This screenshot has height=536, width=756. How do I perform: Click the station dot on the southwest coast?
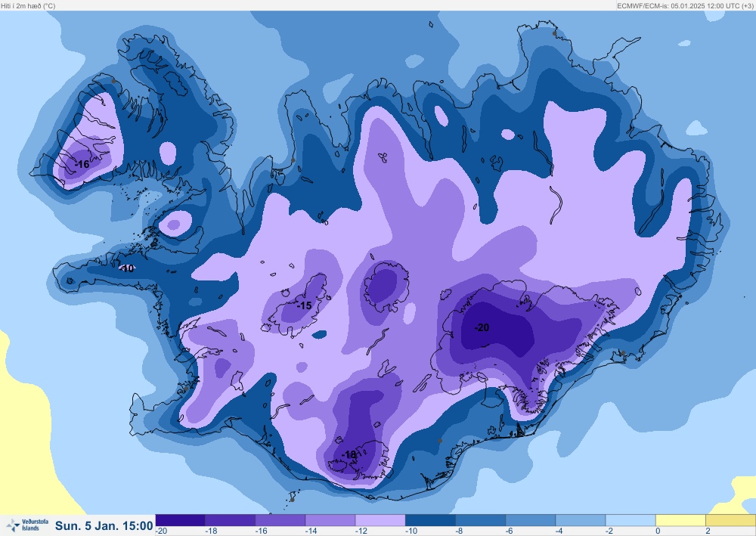click(186, 389)
